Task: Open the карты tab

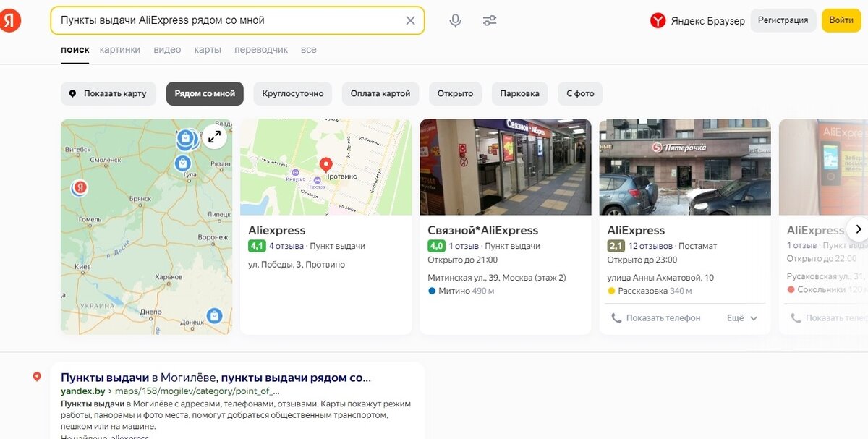Action: click(x=208, y=49)
